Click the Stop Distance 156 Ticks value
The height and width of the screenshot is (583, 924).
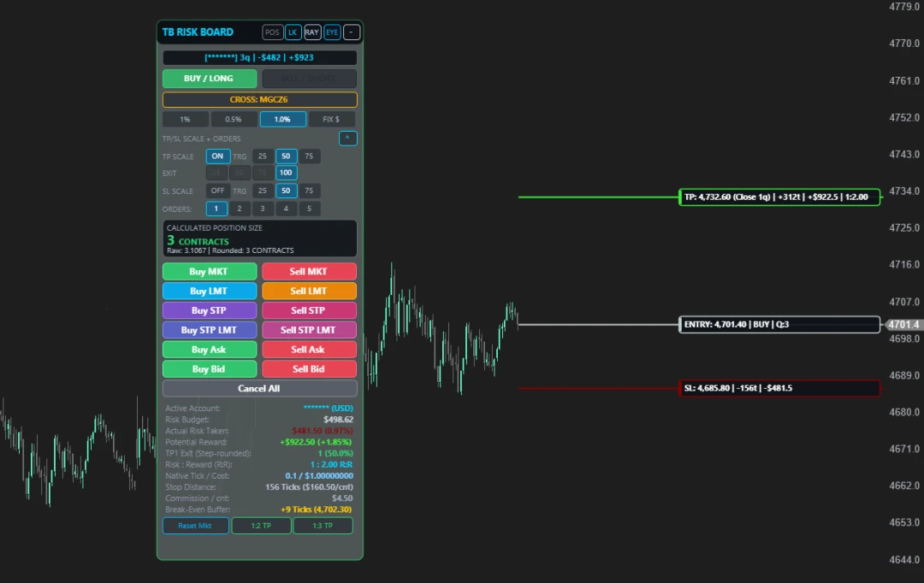click(310, 487)
